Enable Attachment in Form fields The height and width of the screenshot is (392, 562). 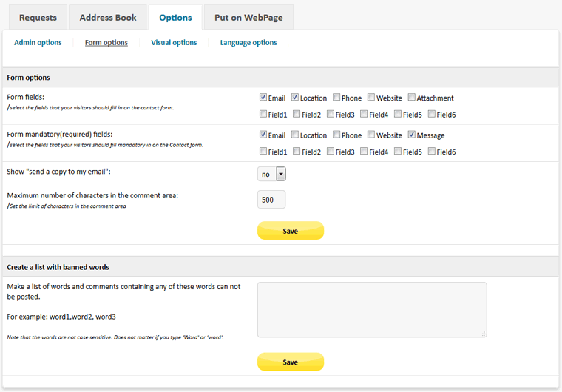point(411,97)
